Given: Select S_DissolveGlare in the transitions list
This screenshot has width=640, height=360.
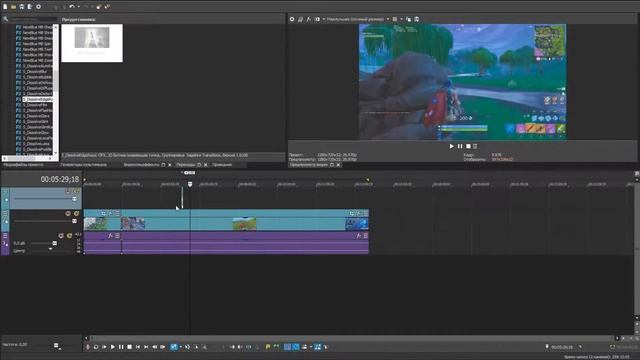Looking at the screenshot, I should tap(36, 116).
